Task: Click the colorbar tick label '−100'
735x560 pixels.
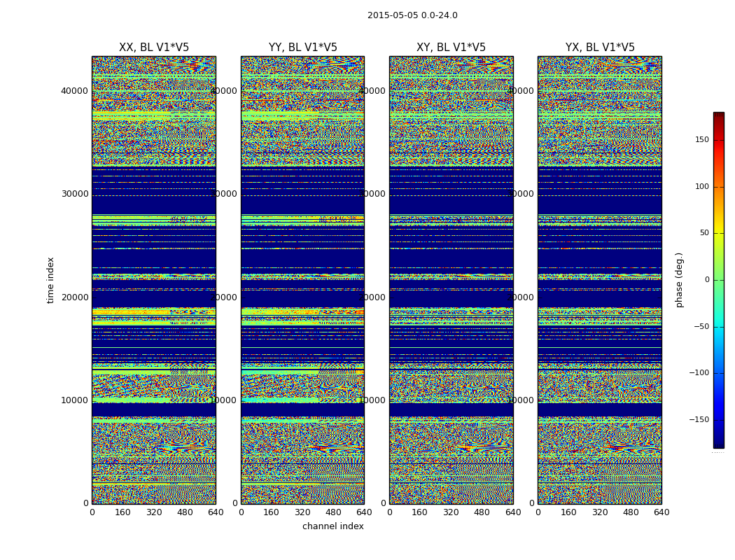Action: tap(699, 373)
